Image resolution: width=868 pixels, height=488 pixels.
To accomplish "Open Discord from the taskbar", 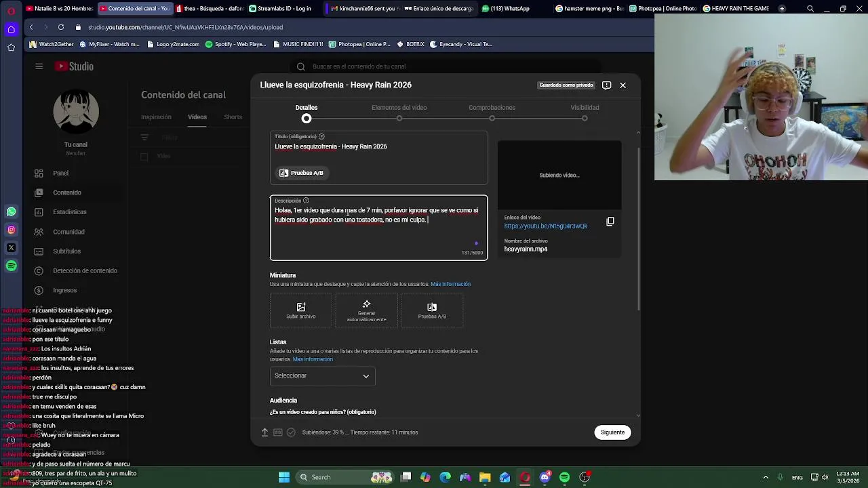I will click(x=545, y=477).
